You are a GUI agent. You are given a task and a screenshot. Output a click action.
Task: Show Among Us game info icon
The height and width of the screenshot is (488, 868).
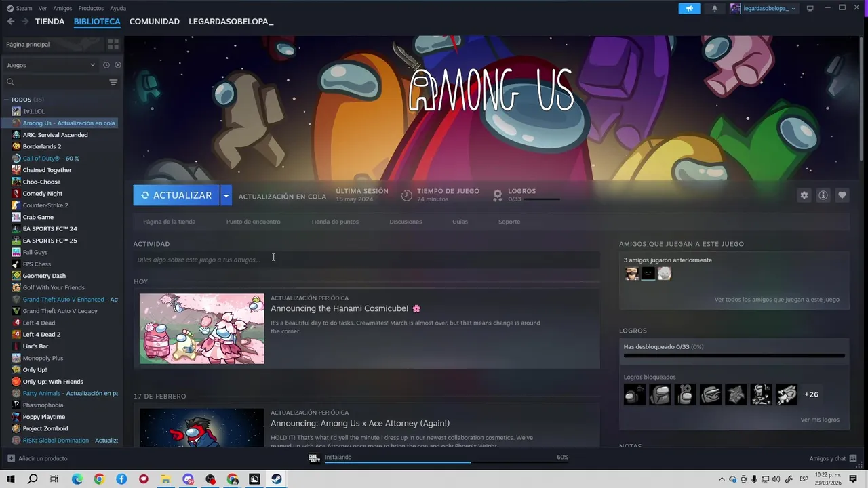coord(823,195)
